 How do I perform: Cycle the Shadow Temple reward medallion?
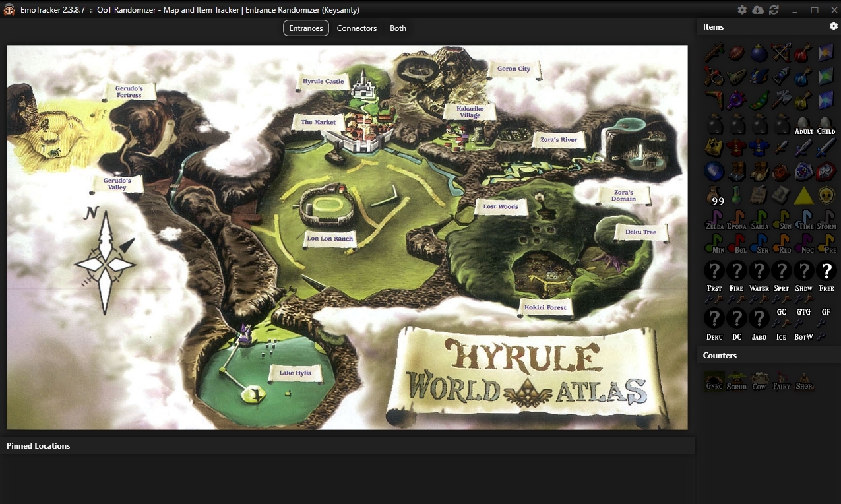(803, 270)
